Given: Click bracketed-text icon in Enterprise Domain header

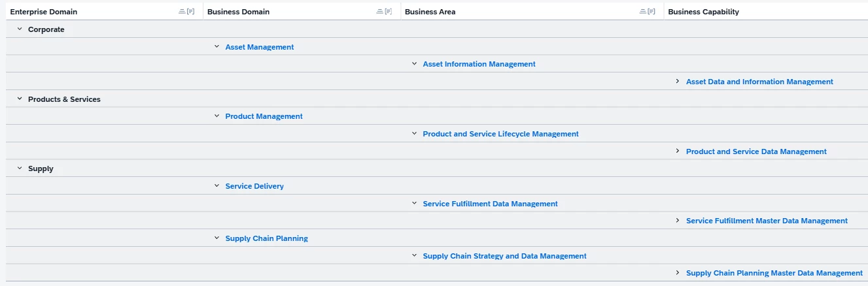Looking at the screenshot, I should [191, 12].
